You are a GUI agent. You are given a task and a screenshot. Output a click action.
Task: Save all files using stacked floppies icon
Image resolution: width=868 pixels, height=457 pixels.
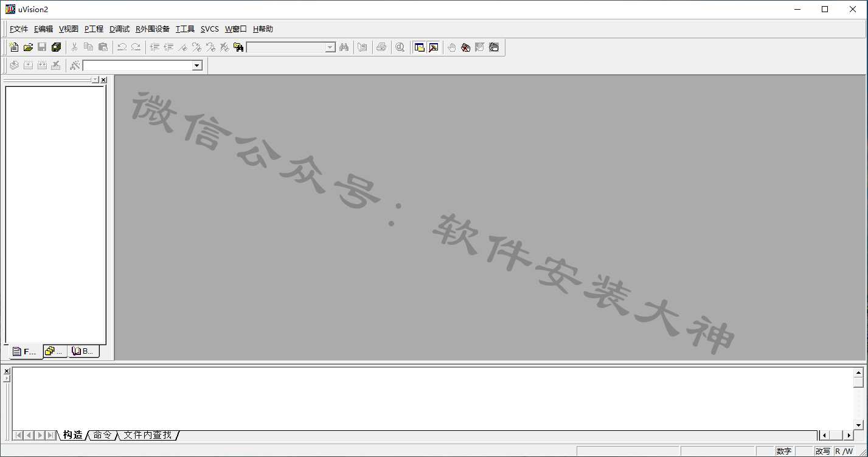[56, 47]
